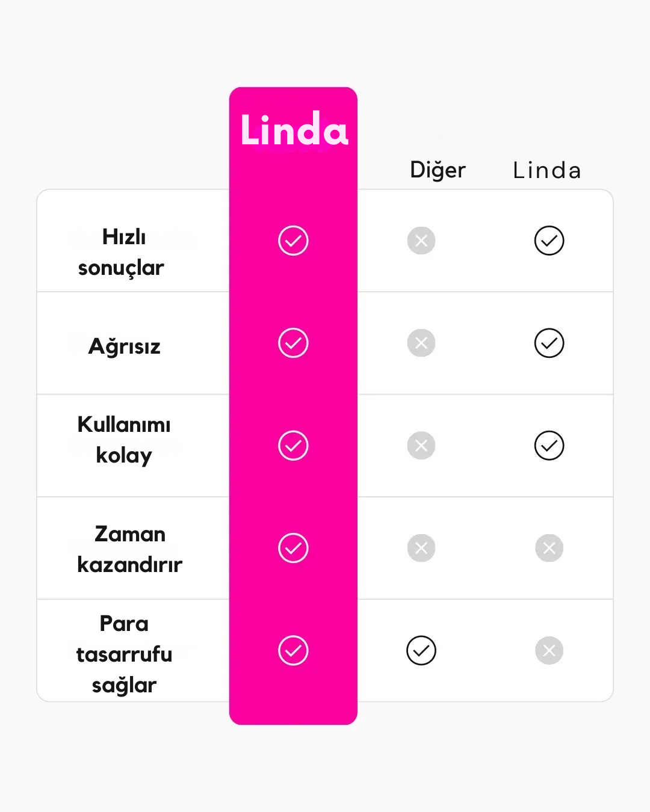
Task: Click the pink column checkmark for Ağrısız
Action: [x=293, y=343]
